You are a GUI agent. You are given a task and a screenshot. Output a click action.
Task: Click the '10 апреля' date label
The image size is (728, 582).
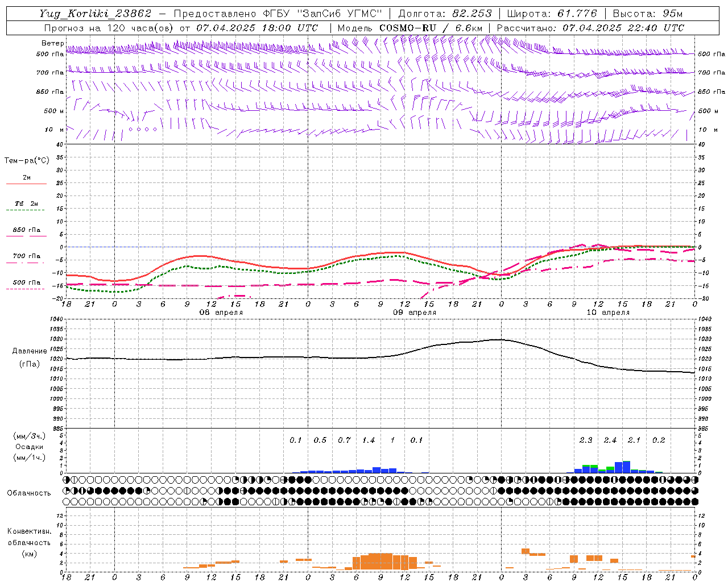608,313
